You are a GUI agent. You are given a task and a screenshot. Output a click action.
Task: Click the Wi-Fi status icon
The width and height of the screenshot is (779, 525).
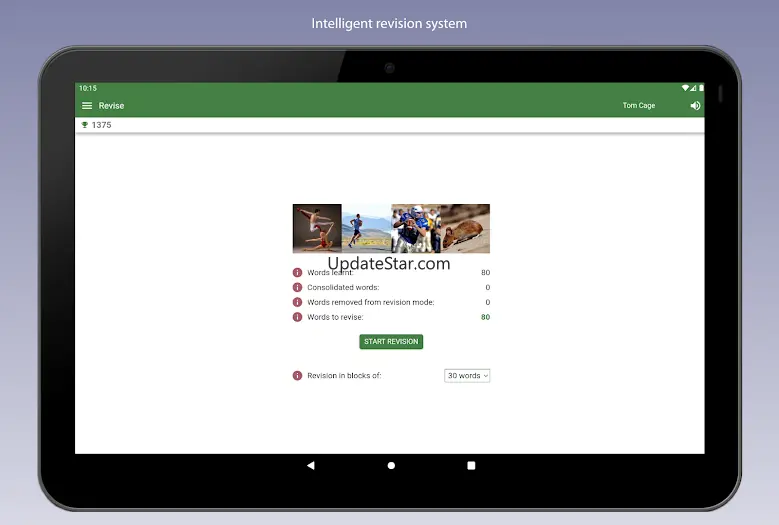[x=685, y=88]
